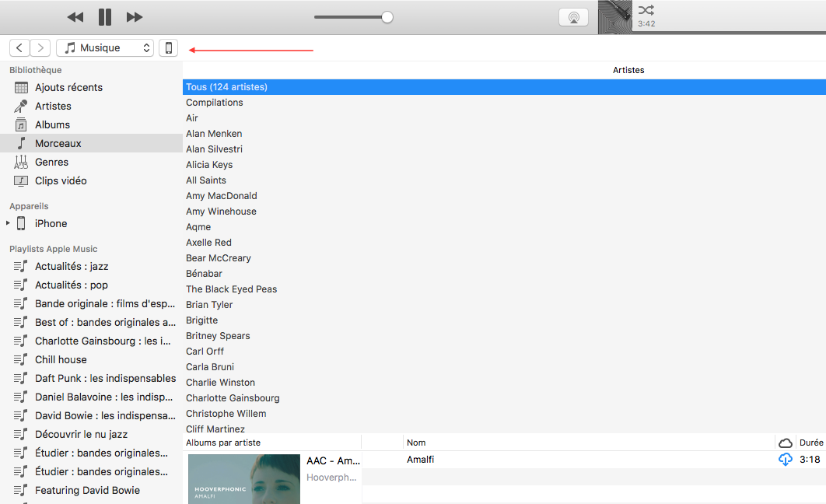Select the iPhone device in Appareils
The height and width of the screenshot is (504, 826).
coord(91,223)
